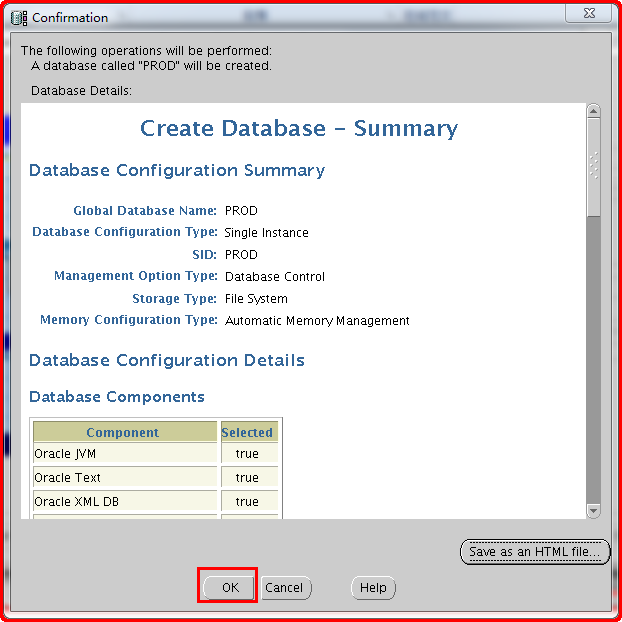Click the Database Details label
The width and height of the screenshot is (622, 622).
click(x=81, y=91)
